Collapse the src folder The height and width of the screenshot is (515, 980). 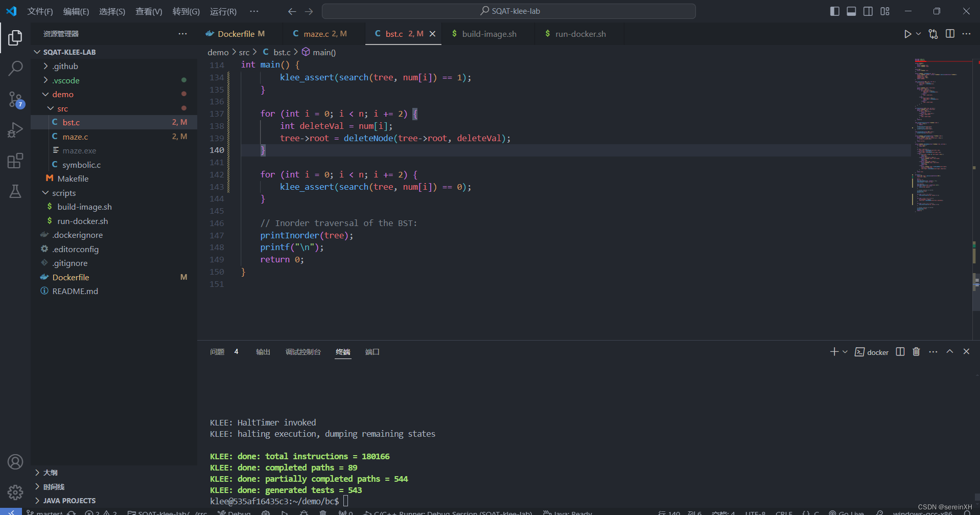114,108
